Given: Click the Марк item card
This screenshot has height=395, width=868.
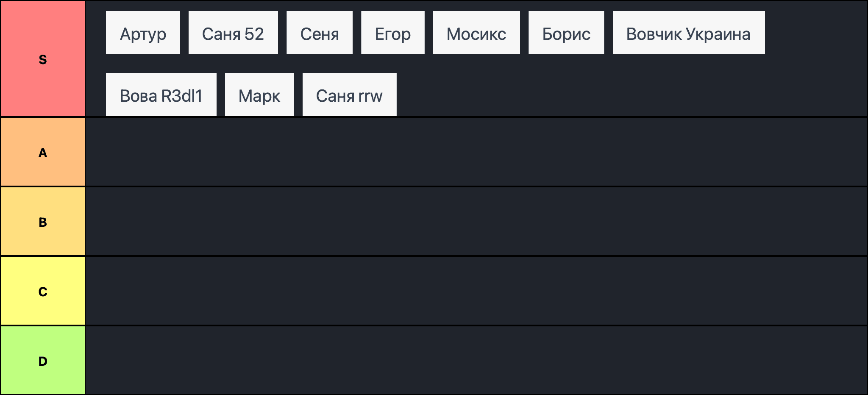Looking at the screenshot, I should (x=259, y=95).
